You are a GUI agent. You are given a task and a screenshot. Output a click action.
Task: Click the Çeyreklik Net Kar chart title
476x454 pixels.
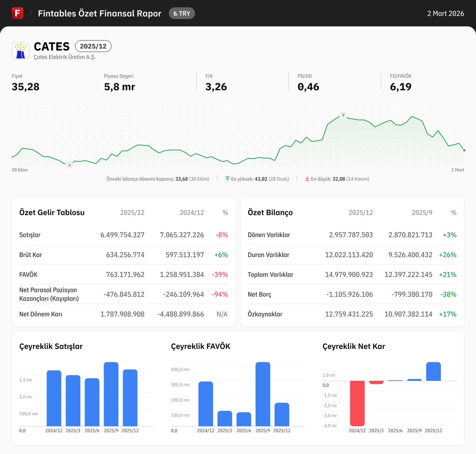(x=354, y=346)
